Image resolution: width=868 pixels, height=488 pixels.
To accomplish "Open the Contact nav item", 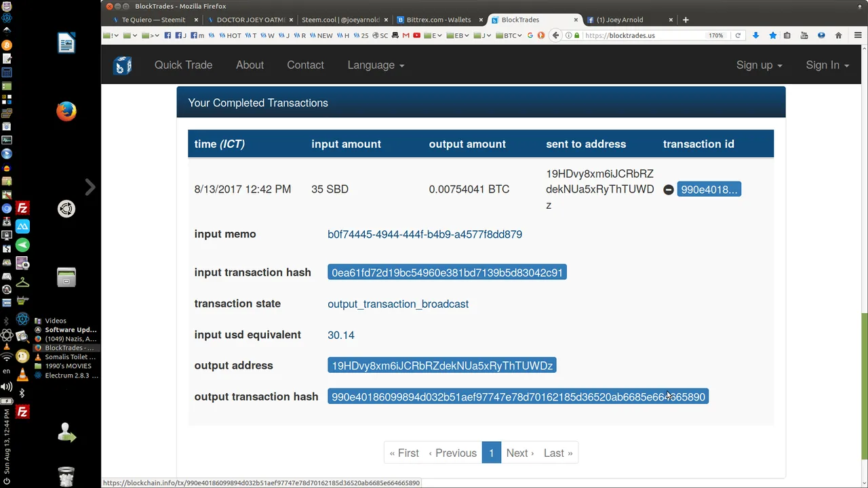I will pos(305,65).
